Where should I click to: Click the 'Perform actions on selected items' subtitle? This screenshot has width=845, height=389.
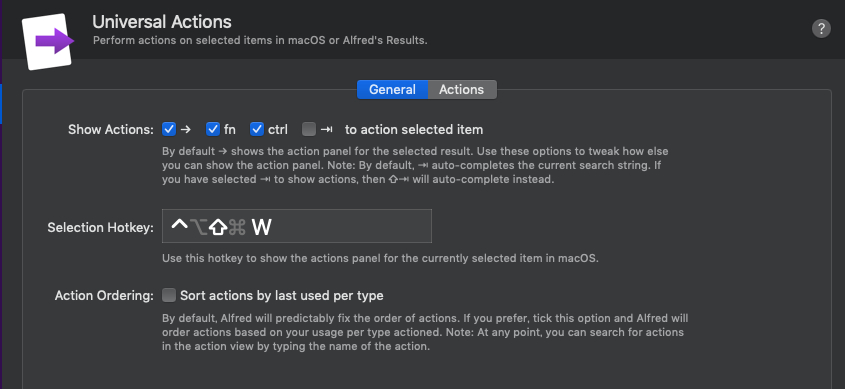point(260,41)
